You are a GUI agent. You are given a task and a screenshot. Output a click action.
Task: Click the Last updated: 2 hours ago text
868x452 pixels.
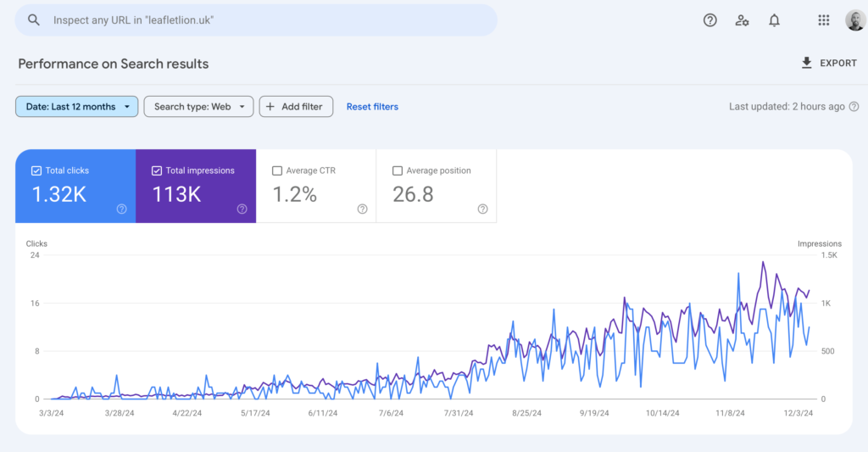pyautogui.click(x=787, y=106)
